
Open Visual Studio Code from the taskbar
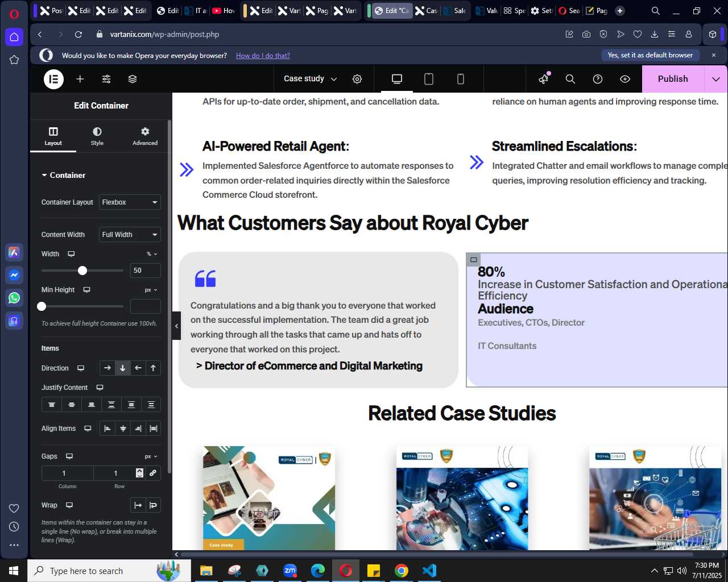pyautogui.click(x=429, y=570)
